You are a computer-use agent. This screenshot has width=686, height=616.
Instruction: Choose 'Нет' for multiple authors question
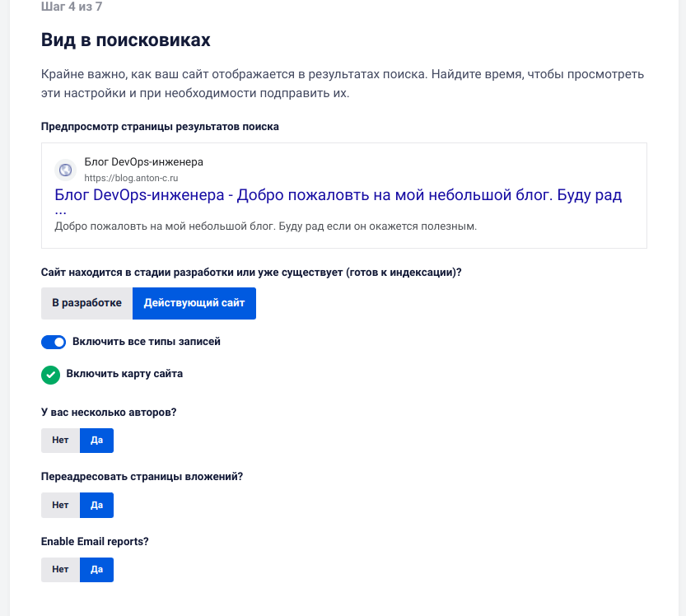[60, 441]
